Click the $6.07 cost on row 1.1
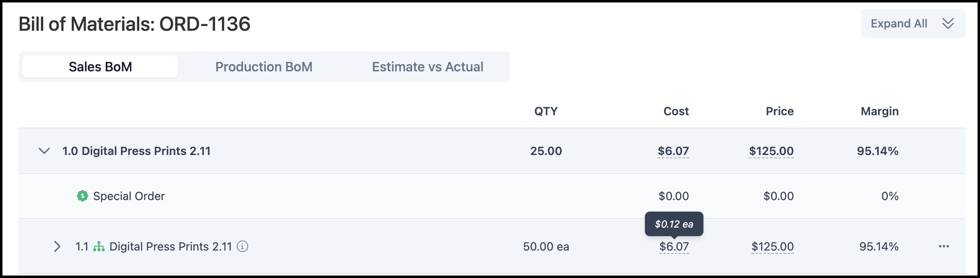980x278 pixels. click(674, 246)
